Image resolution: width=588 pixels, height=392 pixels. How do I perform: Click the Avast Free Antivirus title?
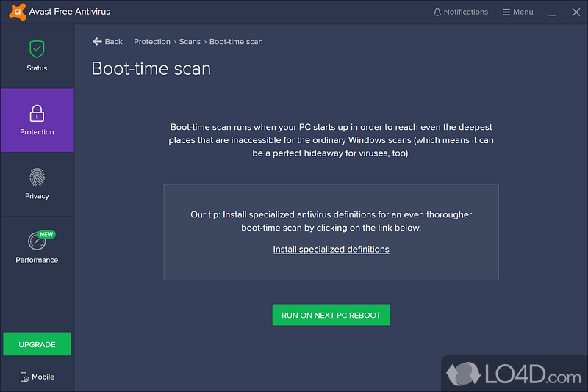[70, 12]
